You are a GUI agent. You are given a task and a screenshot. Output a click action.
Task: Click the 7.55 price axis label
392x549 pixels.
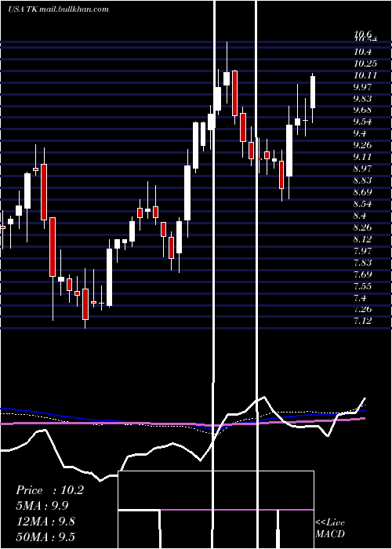pos(362,286)
